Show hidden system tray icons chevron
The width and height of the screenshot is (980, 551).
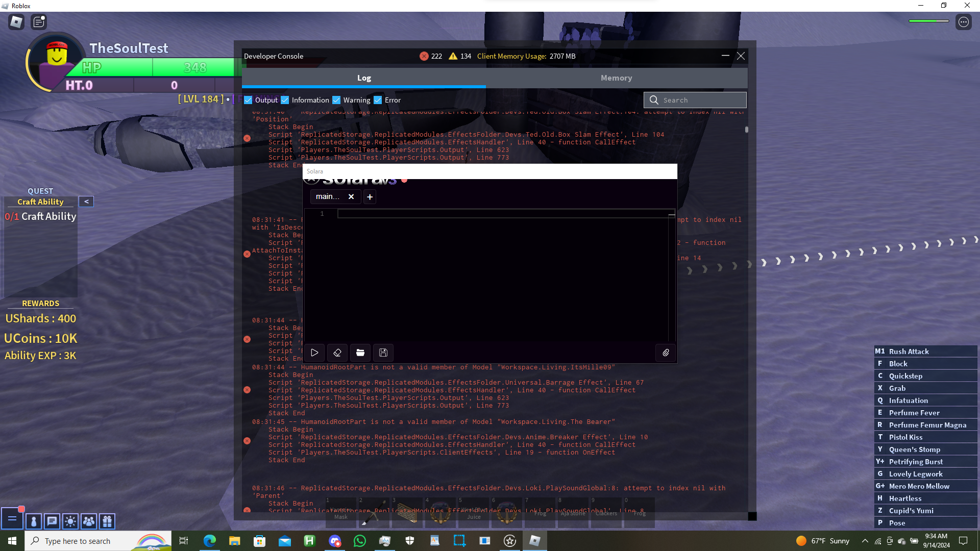tap(865, 541)
